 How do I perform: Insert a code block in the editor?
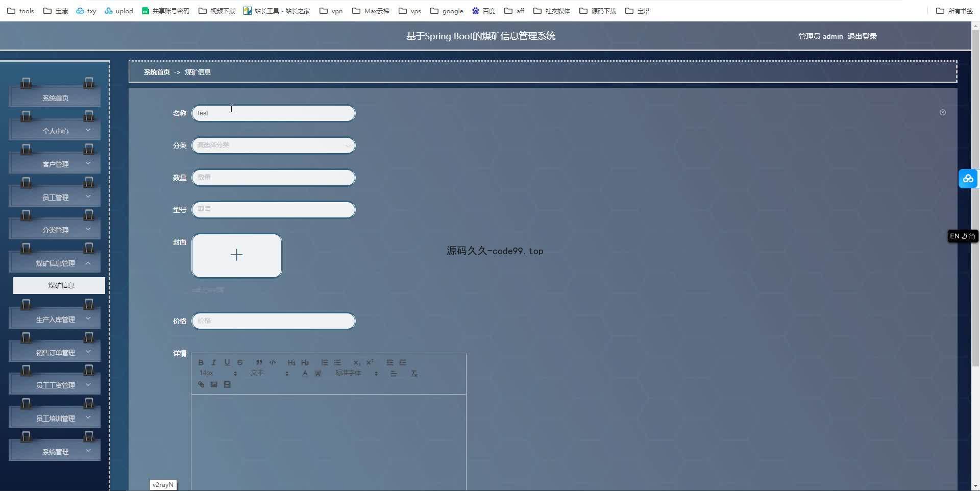(273, 362)
